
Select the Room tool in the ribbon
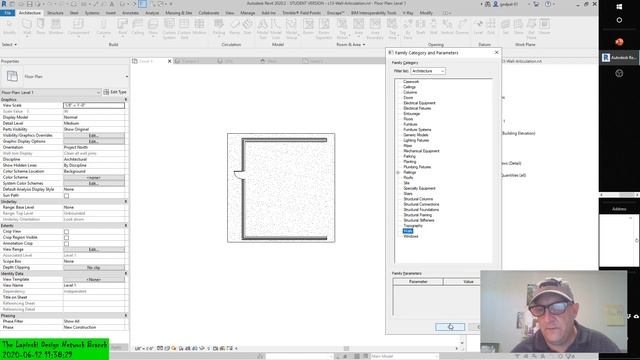(x=308, y=27)
